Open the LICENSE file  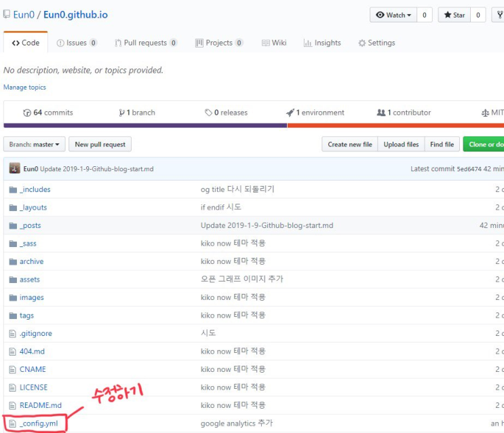click(33, 388)
